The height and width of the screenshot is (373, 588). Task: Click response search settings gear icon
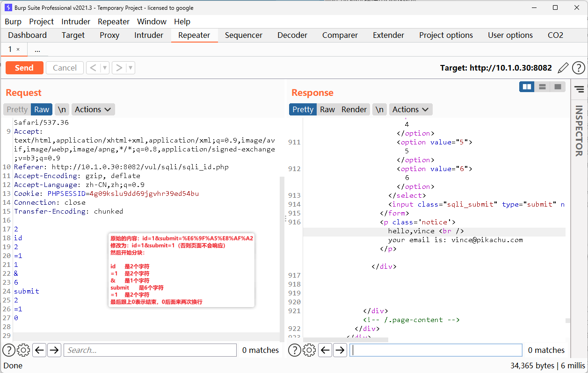pos(309,350)
